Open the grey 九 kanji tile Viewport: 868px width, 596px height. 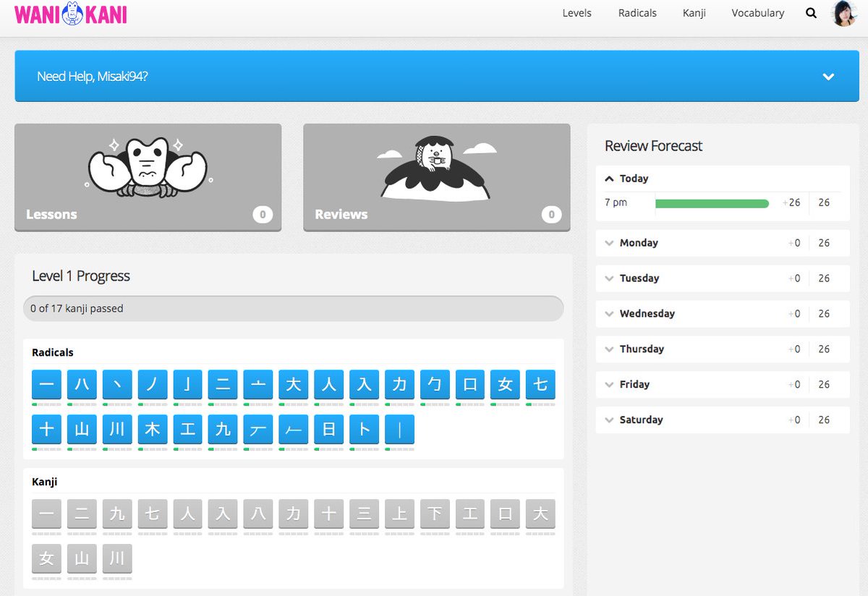point(117,514)
